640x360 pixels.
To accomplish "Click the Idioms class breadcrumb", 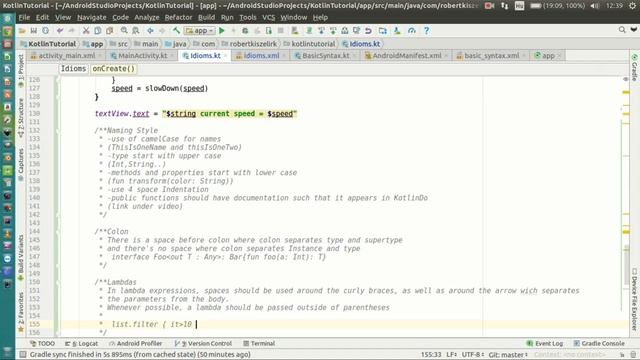I will pyautogui.click(x=73, y=69).
